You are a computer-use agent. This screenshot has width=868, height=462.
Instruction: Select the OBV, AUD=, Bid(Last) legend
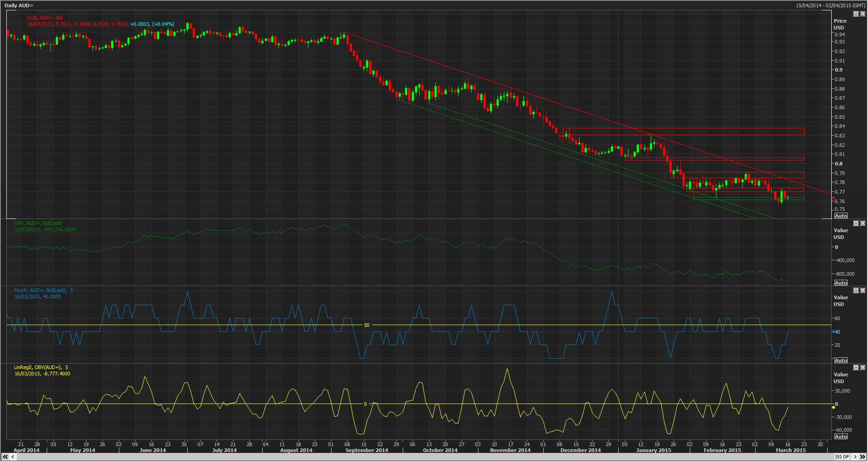coord(38,223)
